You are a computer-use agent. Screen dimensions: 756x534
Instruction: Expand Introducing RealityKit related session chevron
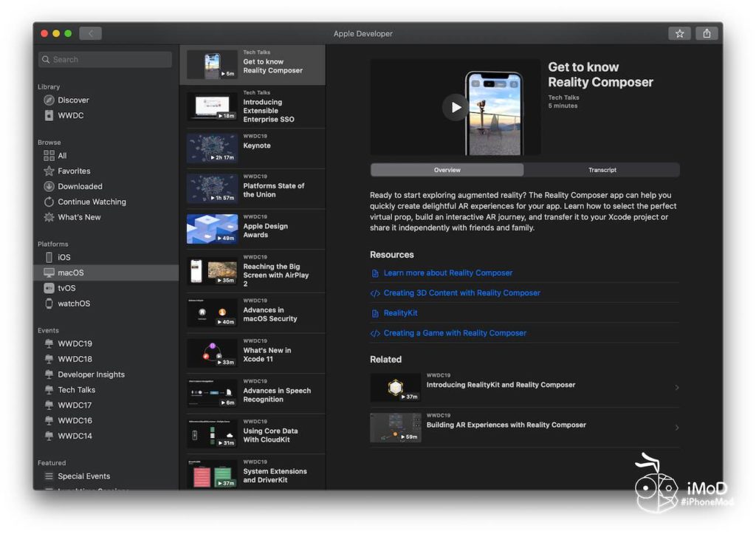point(676,388)
